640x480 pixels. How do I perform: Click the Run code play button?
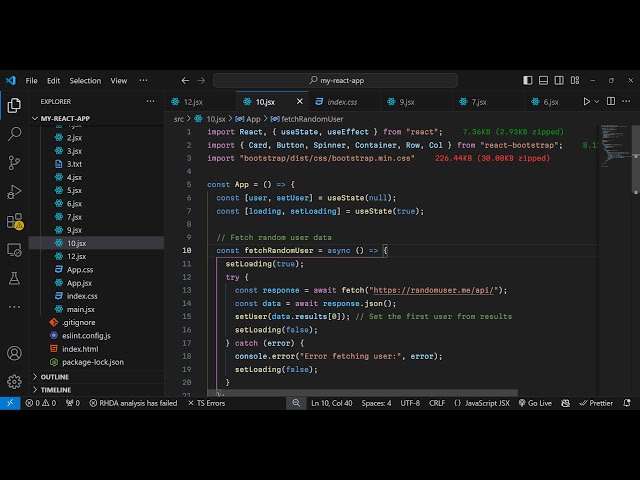coord(587,101)
